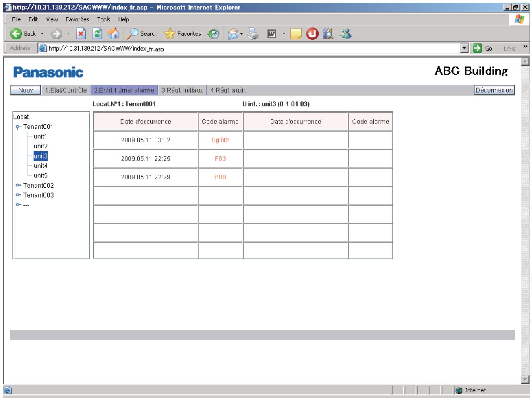The width and height of the screenshot is (532, 398).
Task: Open the Edit menu
Action: [33, 19]
